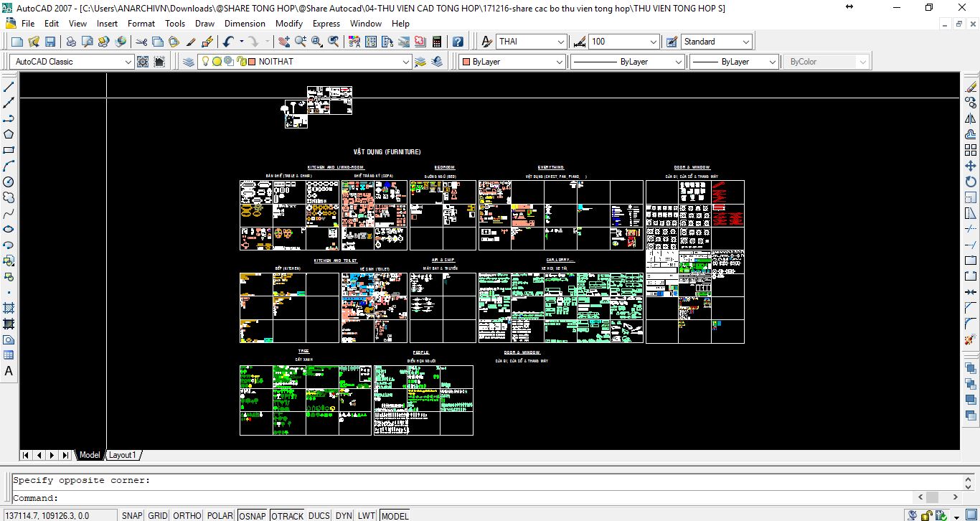Toggle LWT lineweight display
Viewport: 980px width, 521px height.
(366, 515)
